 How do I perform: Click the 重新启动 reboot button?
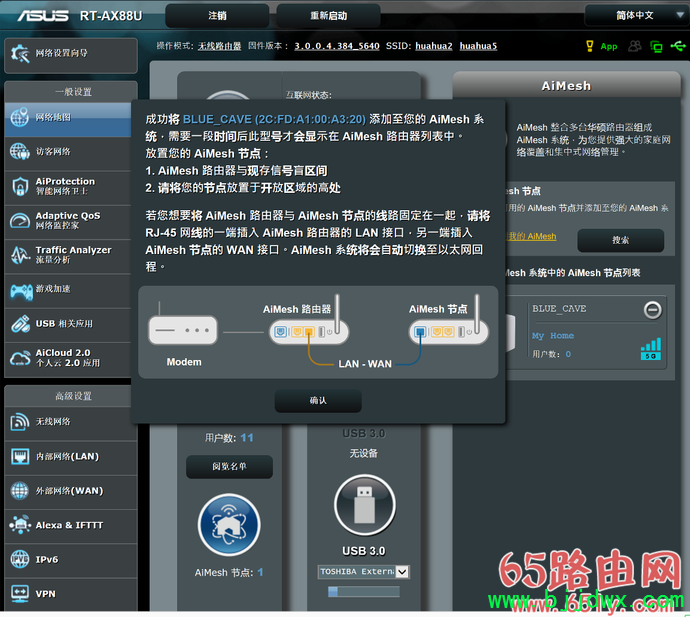click(x=328, y=15)
